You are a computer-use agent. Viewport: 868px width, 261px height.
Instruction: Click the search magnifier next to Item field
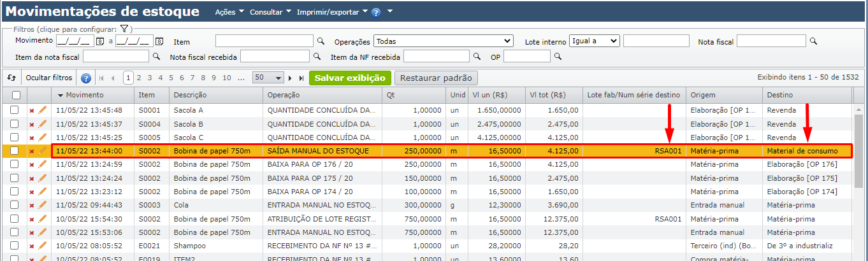(x=321, y=41)
